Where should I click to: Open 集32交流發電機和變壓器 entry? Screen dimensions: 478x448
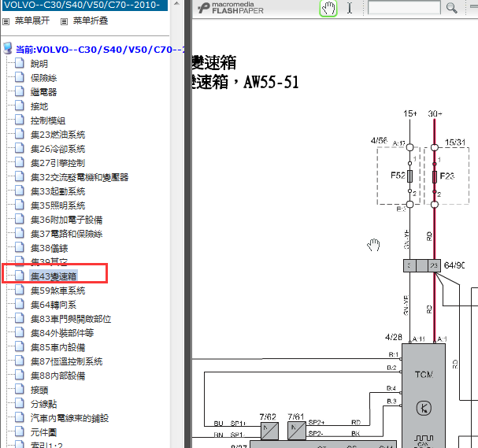pos(80,177)
